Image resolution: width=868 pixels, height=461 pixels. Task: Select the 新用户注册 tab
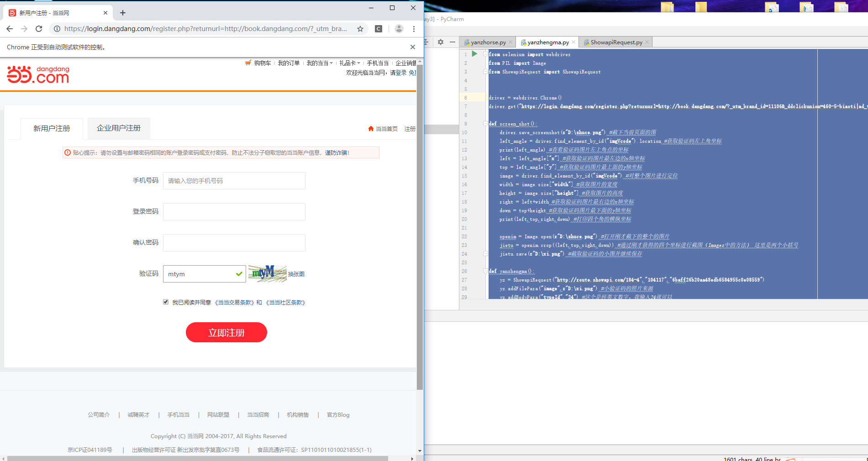[x=52, y=129]
